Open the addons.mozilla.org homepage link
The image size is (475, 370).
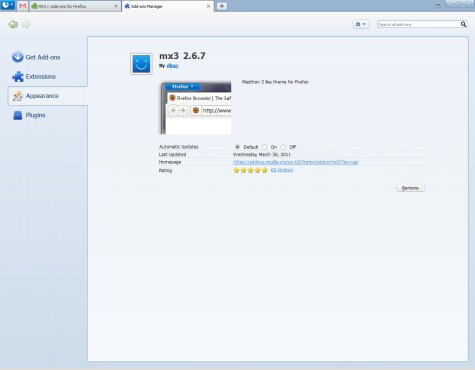click(295, 162)
